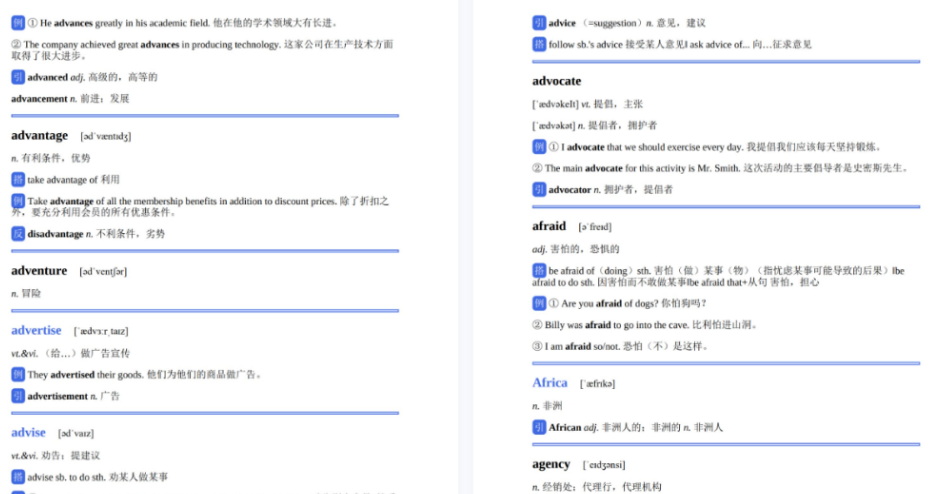Click the 引 badge beside "advertisement n."
Viewport: 935px width, 494px height.
click(18, 396)
